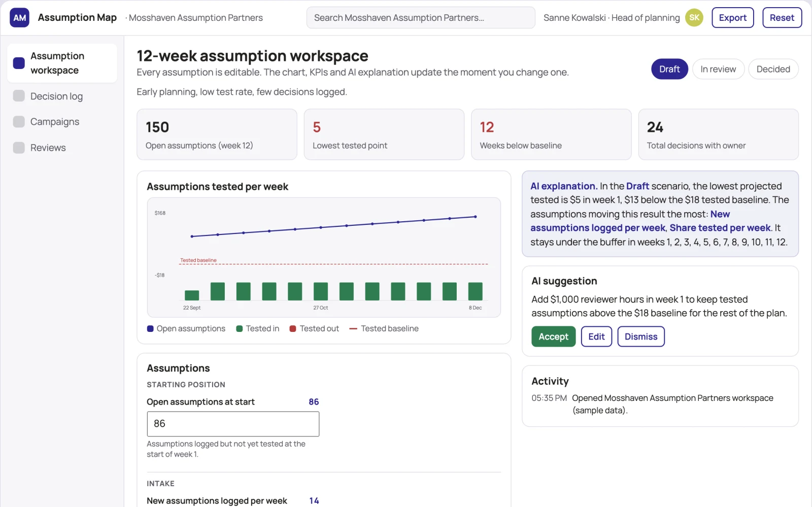This screenshot has width=812, height=507.
Task: Click the Decision log sidebar icon
Action: click(x=19, y=96)
